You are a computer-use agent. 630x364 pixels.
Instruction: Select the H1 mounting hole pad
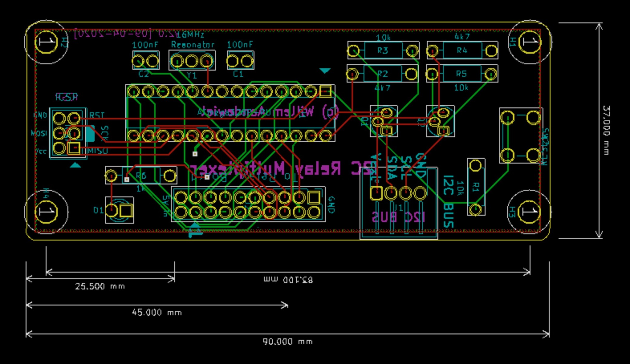(x=530, y=42)
